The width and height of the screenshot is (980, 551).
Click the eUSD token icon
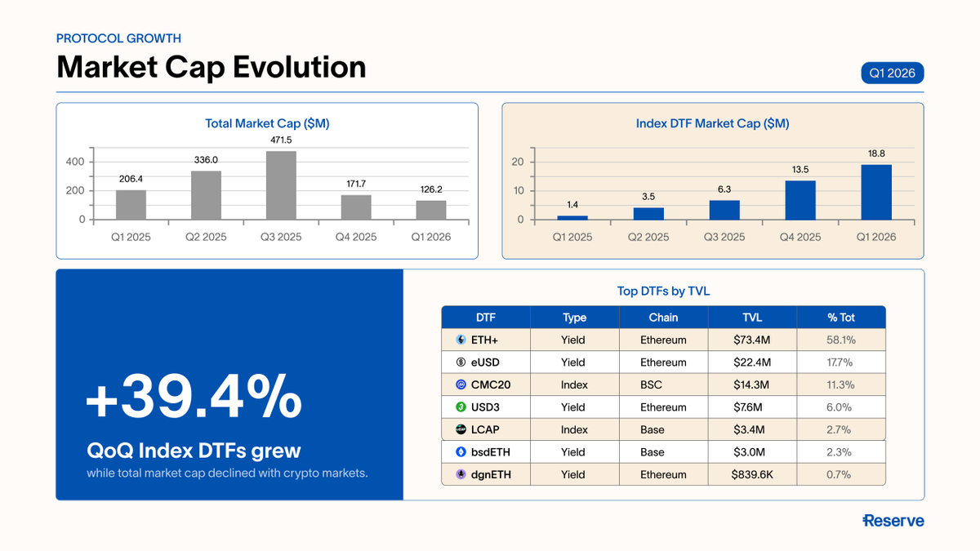click(461, 362)
